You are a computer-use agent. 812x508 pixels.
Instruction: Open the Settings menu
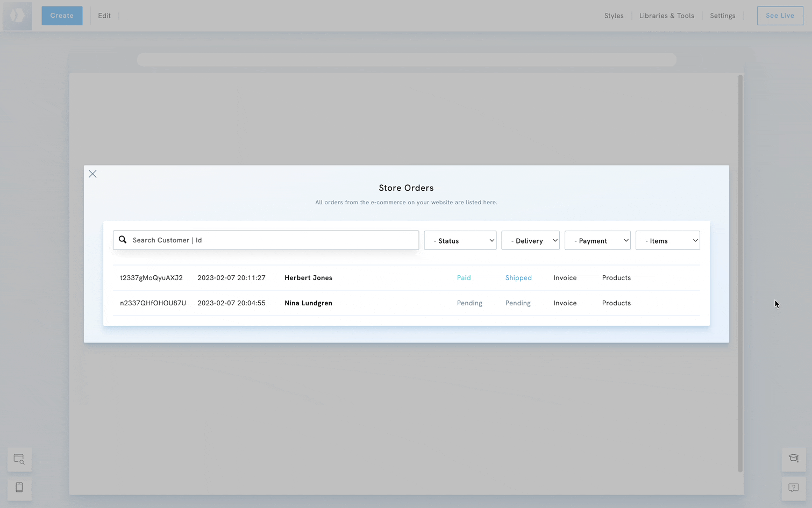pyautogui.click(x=722, y=16)
